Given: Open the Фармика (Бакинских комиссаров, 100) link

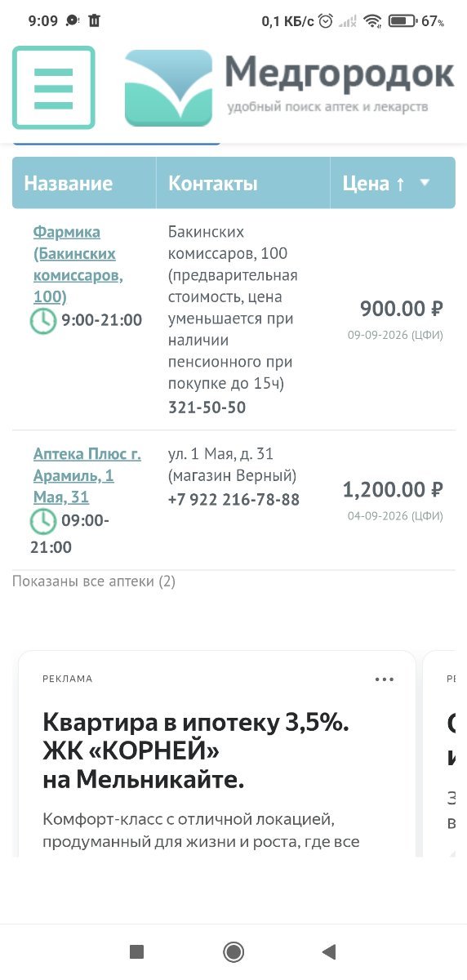Looking at the screenshot, I should click(78, 264).
